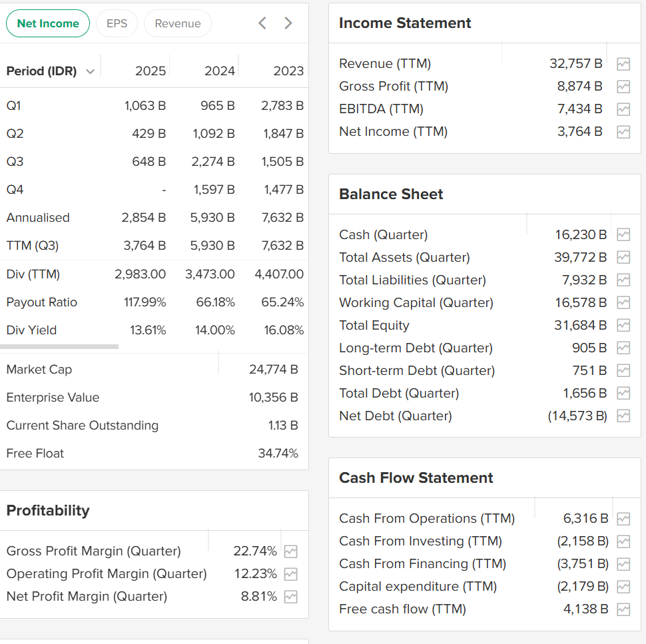Image resolution: width=646 pixels, height=644 pixels.
Task: Open chart for Capital expenditure (TTM)
Action: point(623,587)
